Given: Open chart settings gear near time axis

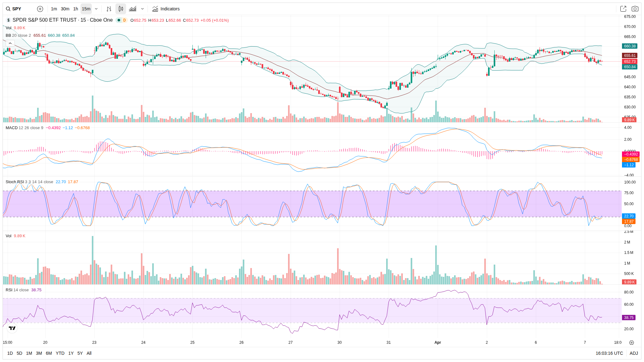Looking at the screenshot, I should click(x=631, y=343).
